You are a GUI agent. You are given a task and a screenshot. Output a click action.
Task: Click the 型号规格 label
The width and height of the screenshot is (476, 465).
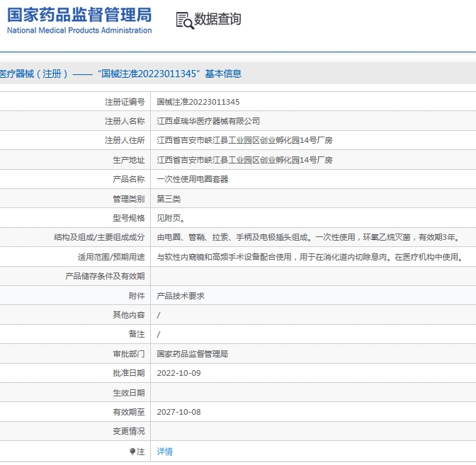(129, 218)
